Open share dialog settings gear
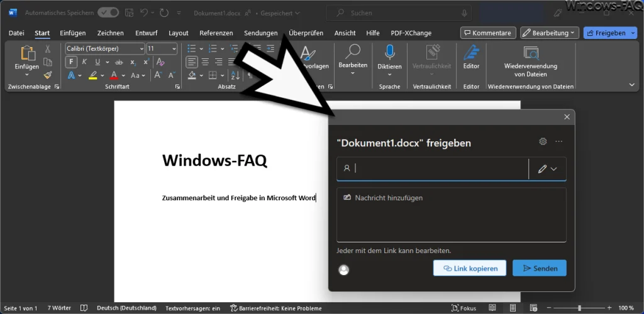This screenshot has width=644, height=314. point(543,141)
